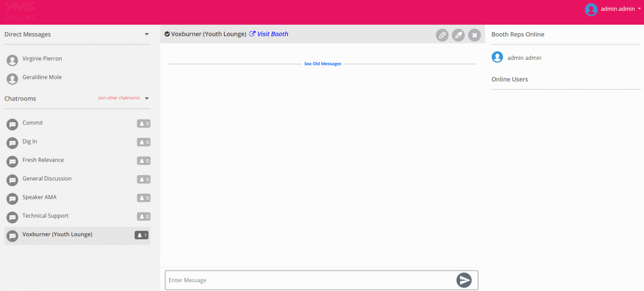Screen dimensions: 644x291
Task: Open the Commit chatroom icon
Action: (12, 124)
